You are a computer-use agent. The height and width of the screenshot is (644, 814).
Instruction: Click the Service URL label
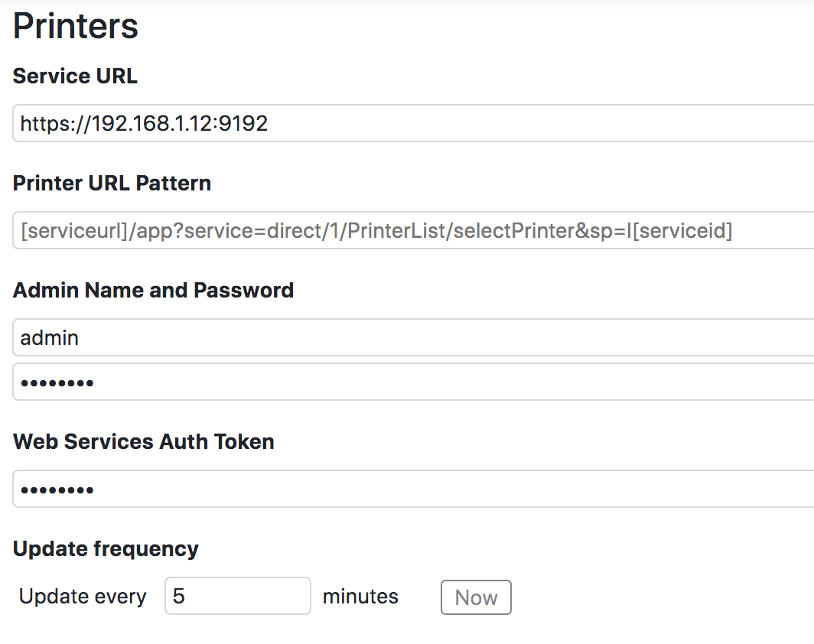(x=75, y=76)
